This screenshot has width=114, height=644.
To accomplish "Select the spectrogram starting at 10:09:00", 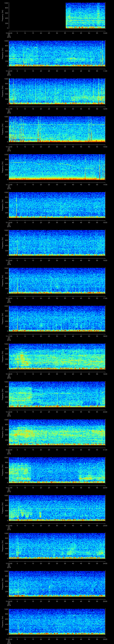I will (57, 16).
